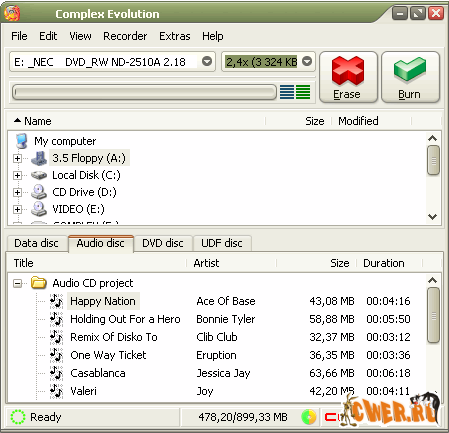The height and width of the screenshot is (433, 449).
Task: Click the 478,20/899,33 MB status text
Action: tap(243, 417)
